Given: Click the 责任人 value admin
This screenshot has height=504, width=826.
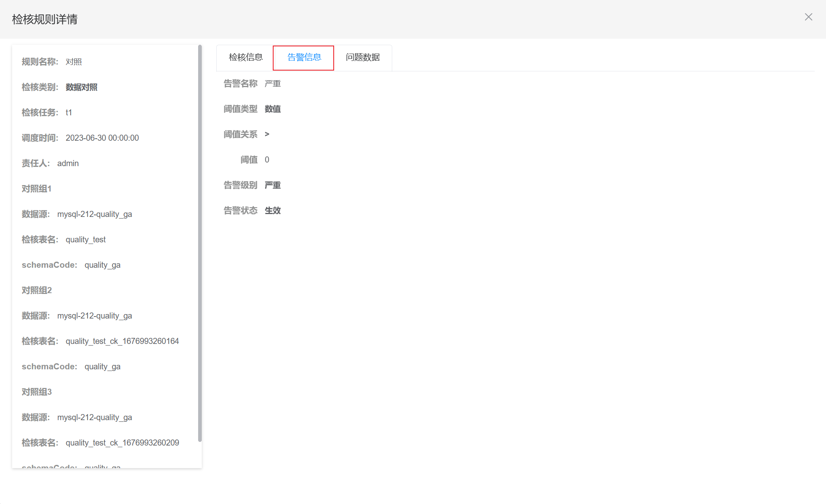Looking at the screenshot, I should [x=68, y=163].
